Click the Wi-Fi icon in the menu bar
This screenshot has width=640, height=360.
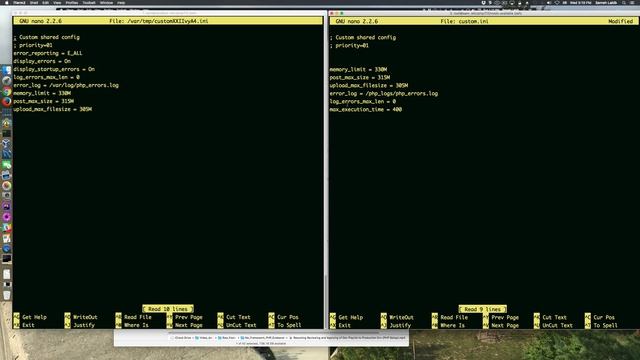click(x=557, y=2)
